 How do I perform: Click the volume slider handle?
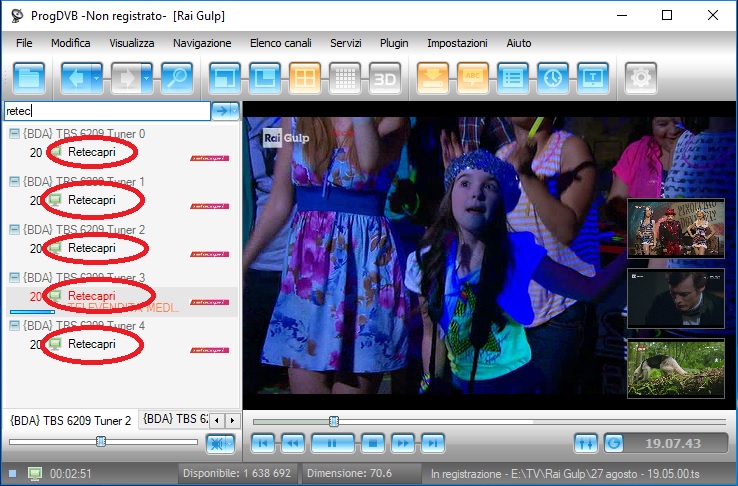click(x=100, y=441)
